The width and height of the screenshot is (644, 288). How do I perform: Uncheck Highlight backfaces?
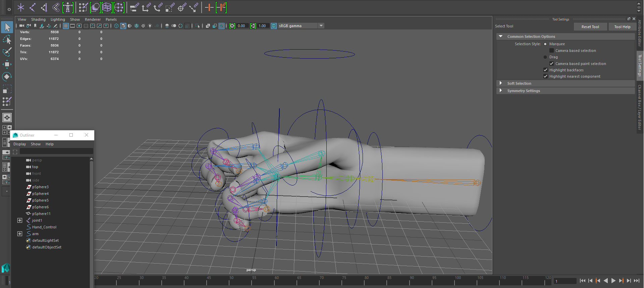pyautogui.click(x=545, y=70)
